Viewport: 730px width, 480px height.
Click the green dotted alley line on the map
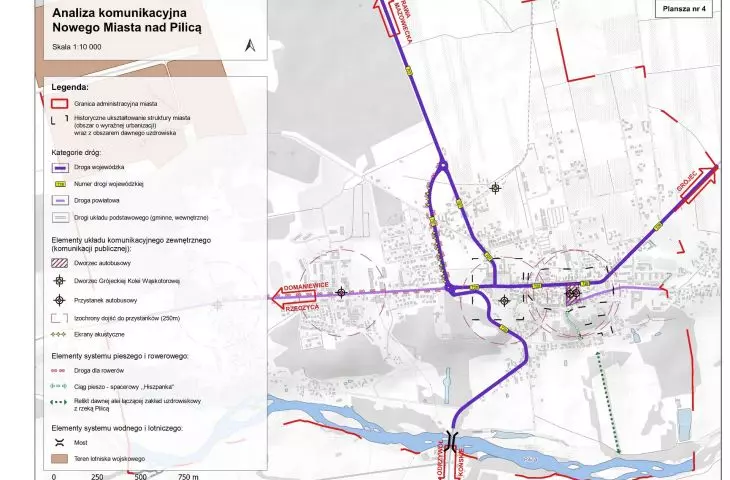608,402
